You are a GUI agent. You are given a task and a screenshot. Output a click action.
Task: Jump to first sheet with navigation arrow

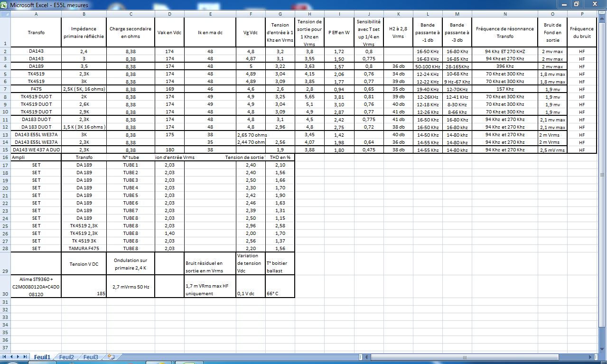coord(5,357)
